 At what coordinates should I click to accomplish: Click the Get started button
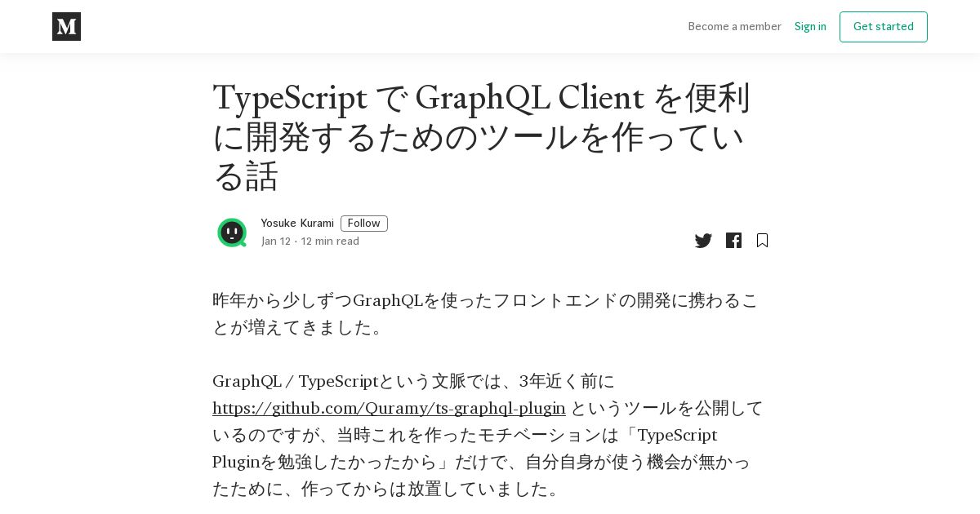click(x=883, y=27)
